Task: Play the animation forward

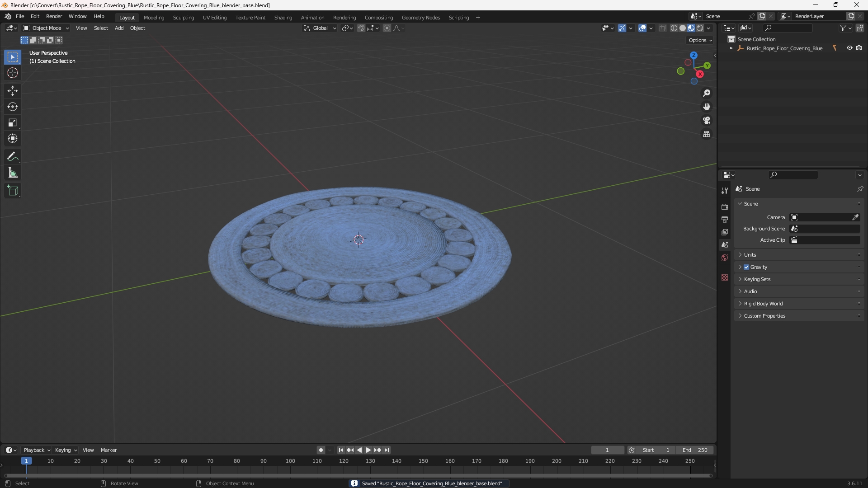Action: coord(368,450)
